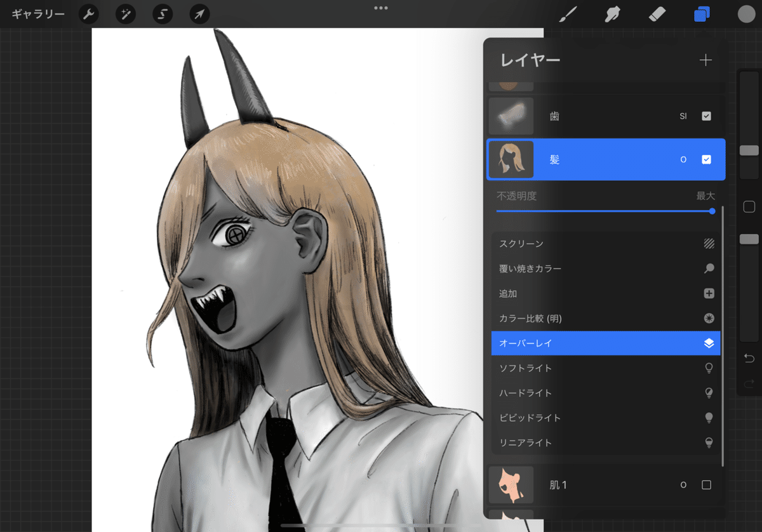This screenshot has height=532, width=762.
Task: Select the Transform arrow tool
Action: click(200, 14)
